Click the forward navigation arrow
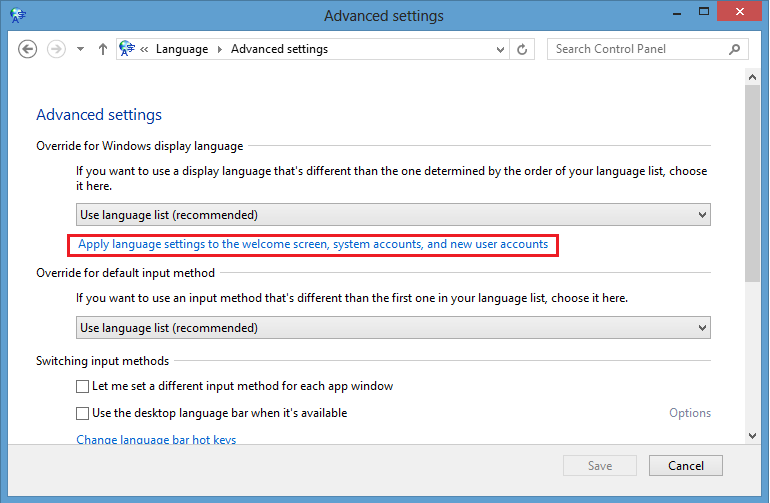Image resolution: width=770 pixels, height=503 pixels. 56,49
